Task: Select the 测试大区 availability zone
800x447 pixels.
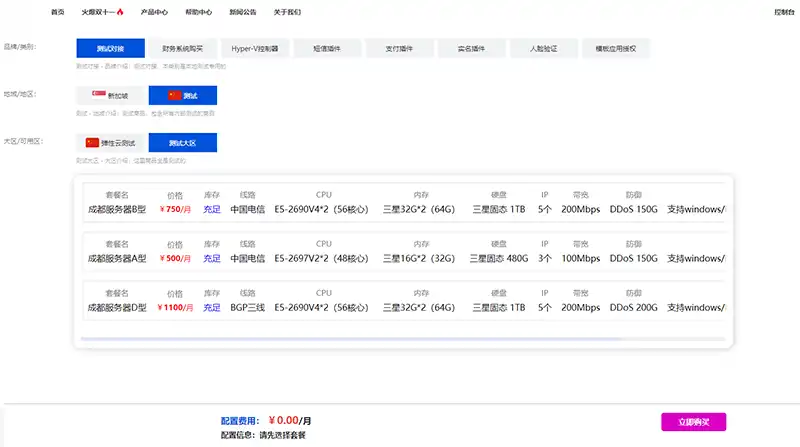Action: coord(182,143)
